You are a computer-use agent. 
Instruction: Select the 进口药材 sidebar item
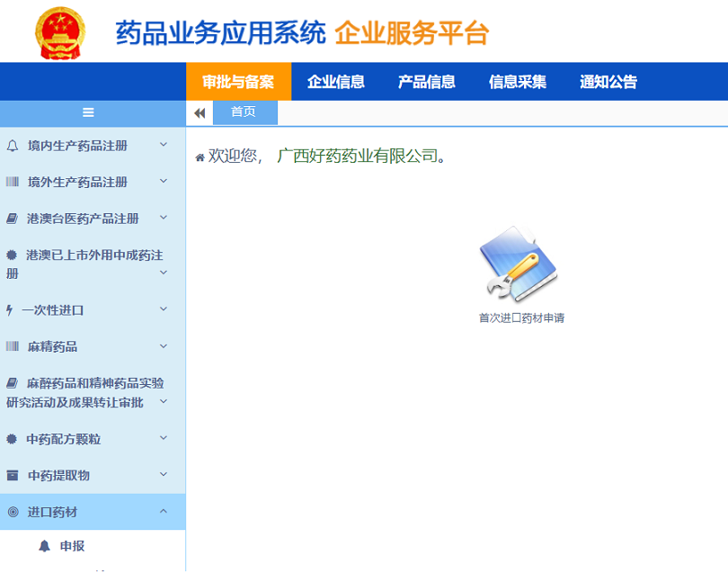[93, 512]
